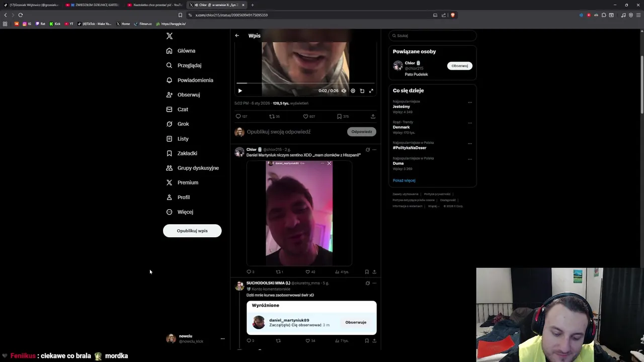The width and height of the screenshot is (644, 362).
Task: View analytics of Chlor's reply (4 tys.)
Action: click(x=342, y=272)
